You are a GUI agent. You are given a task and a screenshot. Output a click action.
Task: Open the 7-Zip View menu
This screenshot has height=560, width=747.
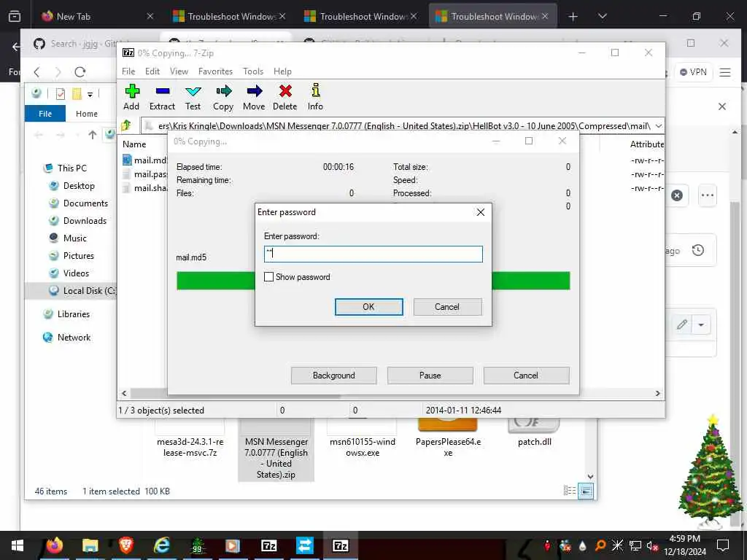pos(179,71)
